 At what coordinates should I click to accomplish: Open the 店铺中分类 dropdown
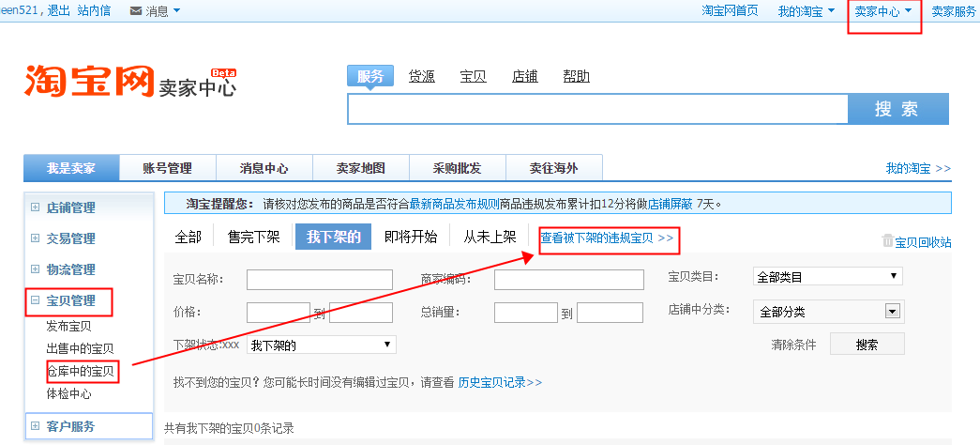(x=828, y=312)
